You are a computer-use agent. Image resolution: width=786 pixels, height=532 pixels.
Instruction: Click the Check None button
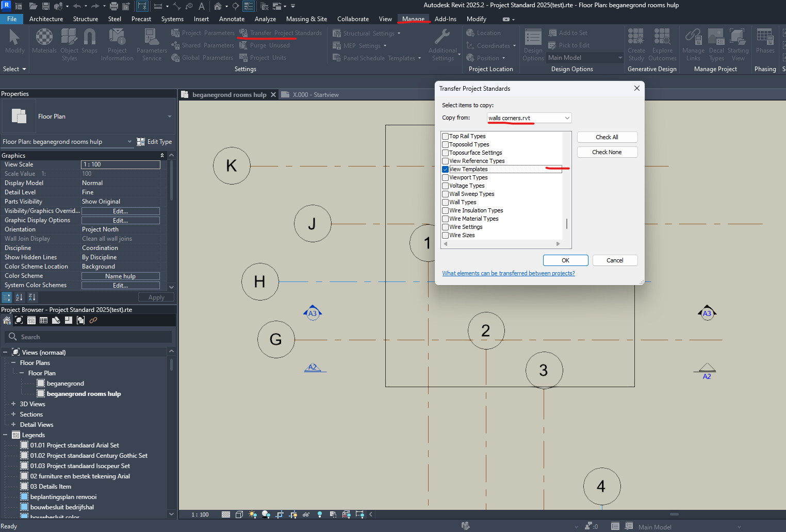607,152
